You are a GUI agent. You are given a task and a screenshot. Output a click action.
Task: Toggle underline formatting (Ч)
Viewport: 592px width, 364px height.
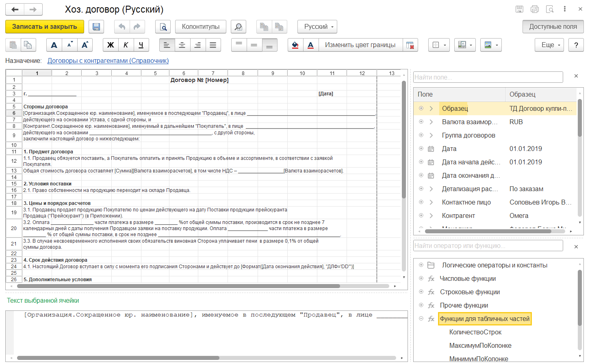coord(141,45)
